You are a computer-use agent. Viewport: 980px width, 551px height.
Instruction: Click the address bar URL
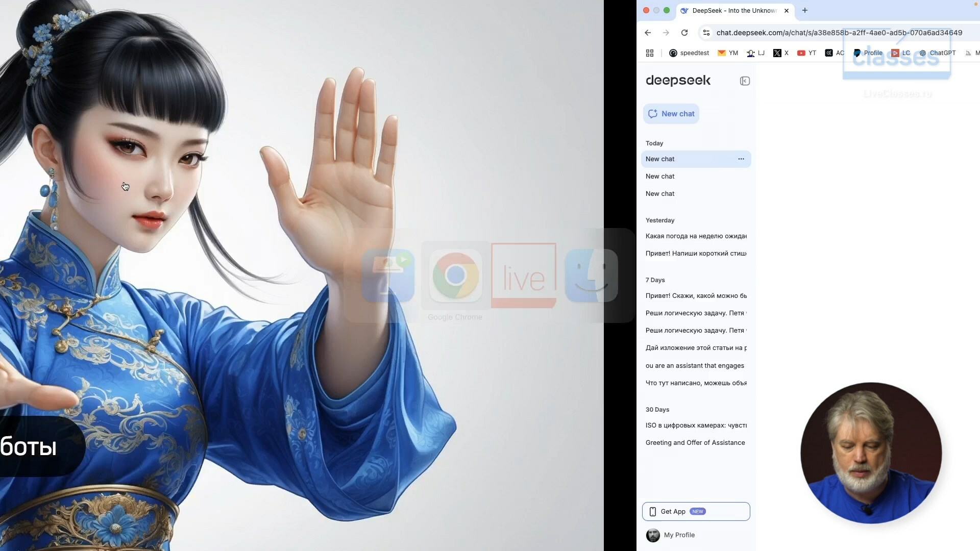[x=839, y=33]
